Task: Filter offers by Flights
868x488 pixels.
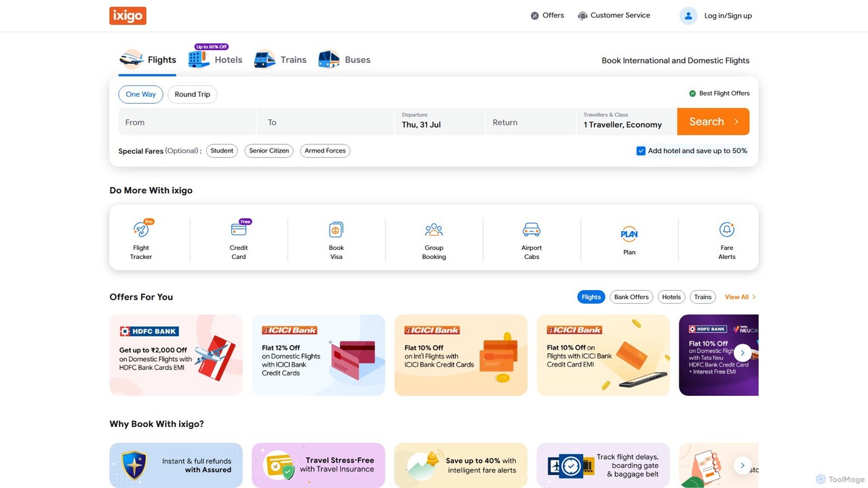Action: (x=591, y=297)
